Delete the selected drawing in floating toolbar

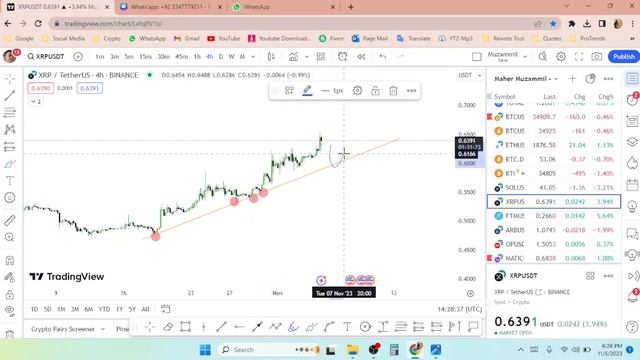point(393,91)
